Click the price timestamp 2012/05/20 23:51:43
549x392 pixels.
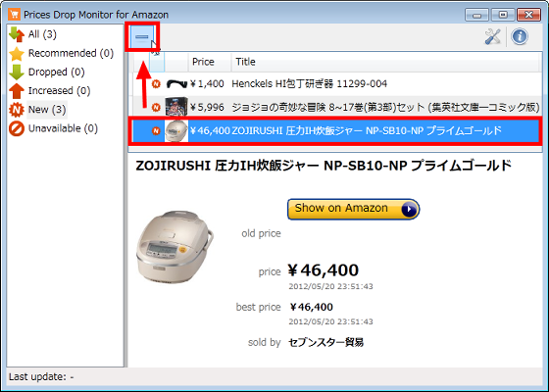click(x=331, y=286)
